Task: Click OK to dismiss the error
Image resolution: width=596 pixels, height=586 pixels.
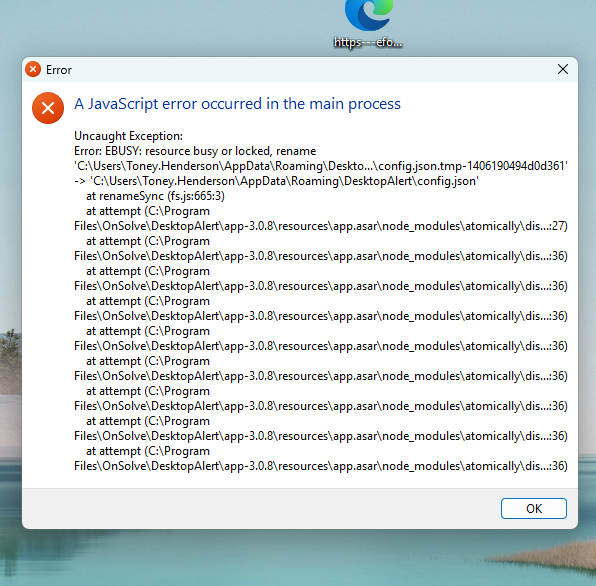Action: [533, 508]
